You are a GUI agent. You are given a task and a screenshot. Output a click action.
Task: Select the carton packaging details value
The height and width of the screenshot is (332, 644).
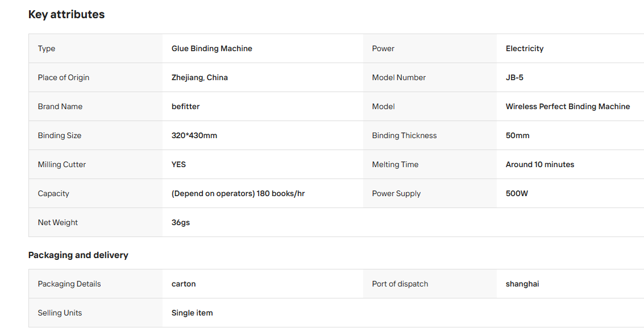tap(184, 284)
